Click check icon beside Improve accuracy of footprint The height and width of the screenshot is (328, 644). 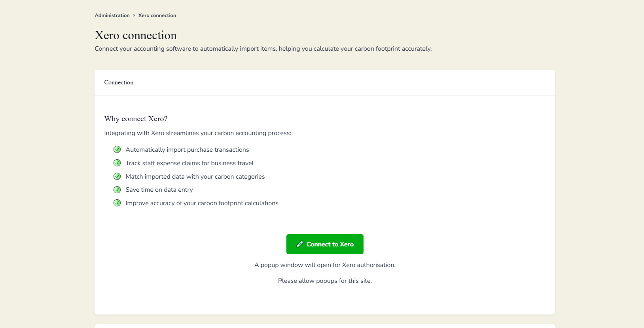tap(117, 203)
